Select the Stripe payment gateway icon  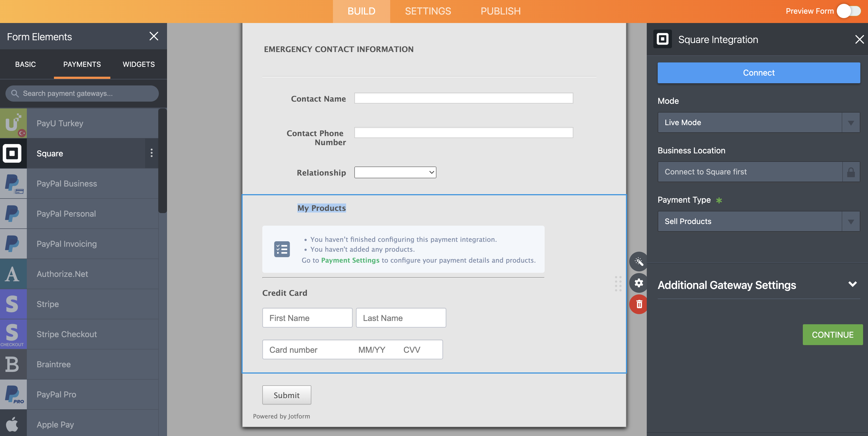(13, 304)
